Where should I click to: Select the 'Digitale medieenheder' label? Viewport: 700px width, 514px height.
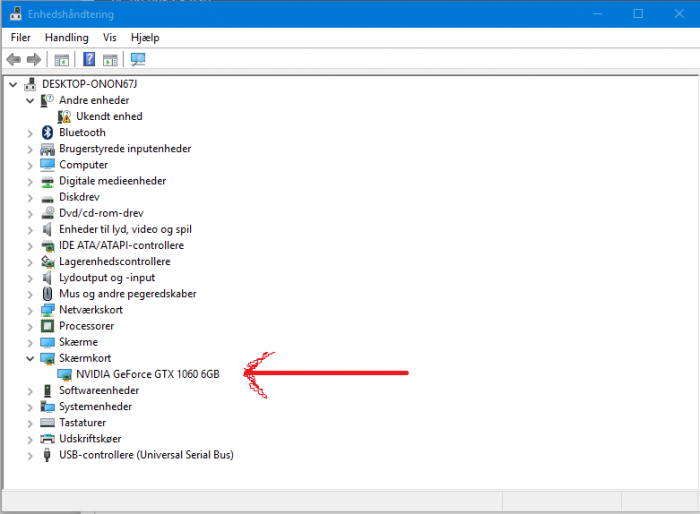pos(112,181)
